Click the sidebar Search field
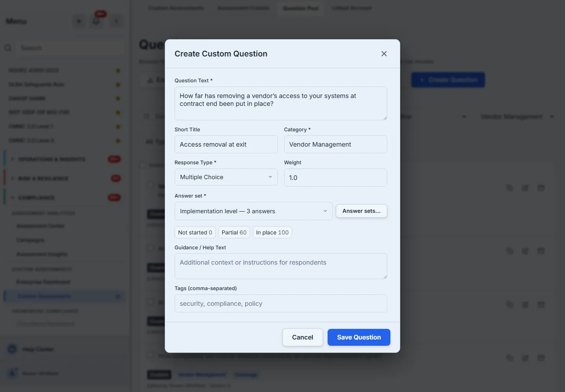The height and width of the screenshot is (392, 565). 70,48
